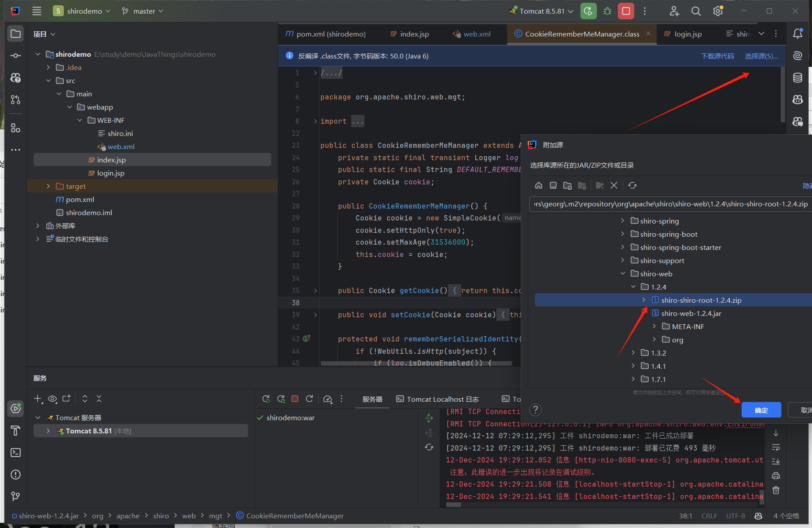Open the Database tool window icon
The width and height of the screenshot is (812, 528).
797,78
